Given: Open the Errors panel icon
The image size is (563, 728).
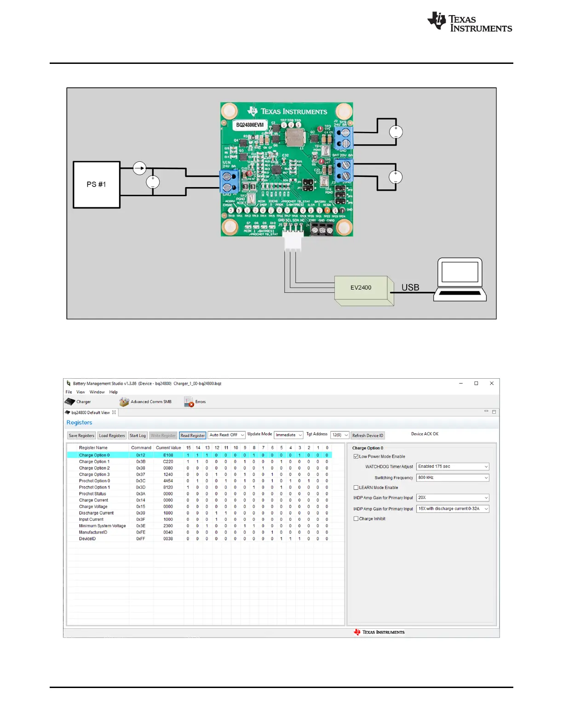Looking at the screenshot, I should (189, 402).
